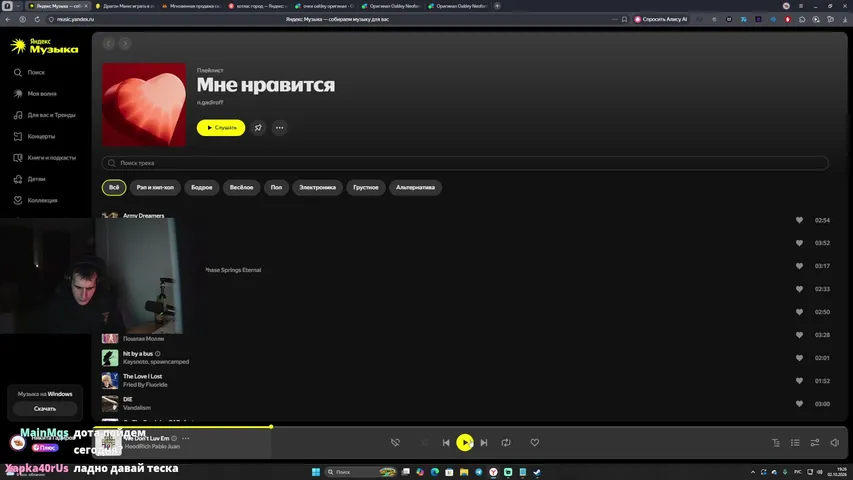Unlike the DIE track by Vandalism

(799, 403)
